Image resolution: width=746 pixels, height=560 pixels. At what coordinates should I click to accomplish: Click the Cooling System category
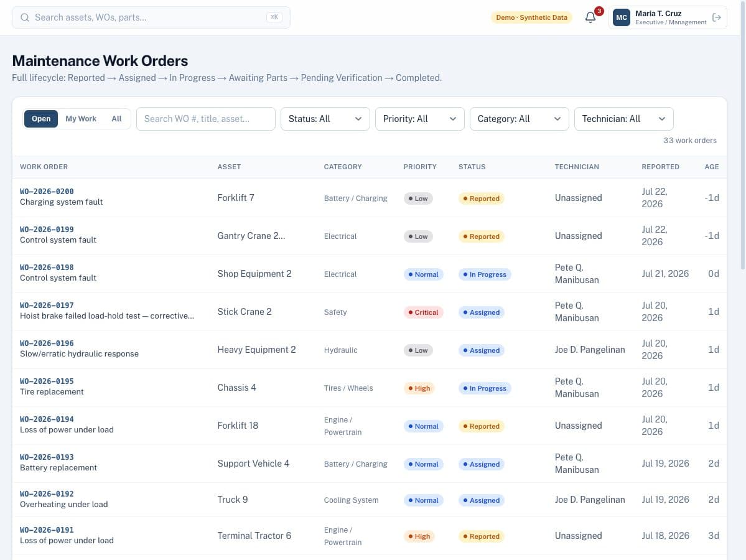pos(351,500)
